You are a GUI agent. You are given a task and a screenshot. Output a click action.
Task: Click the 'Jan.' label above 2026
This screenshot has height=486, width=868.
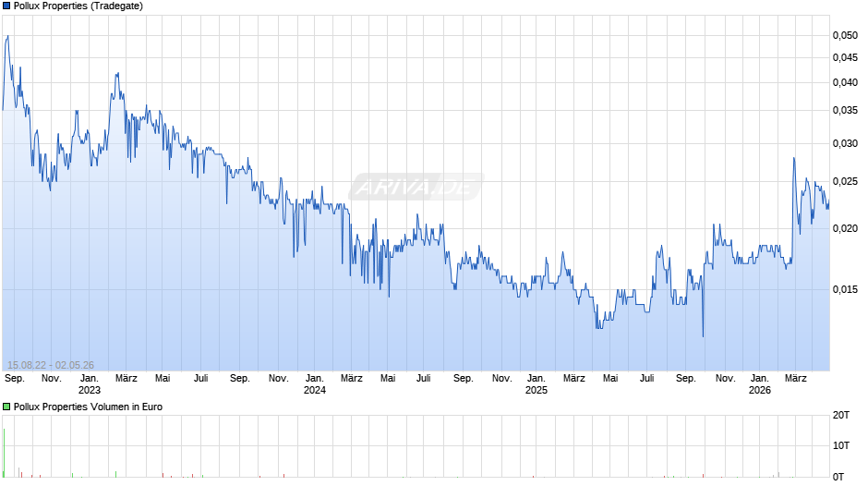point(759,379)
